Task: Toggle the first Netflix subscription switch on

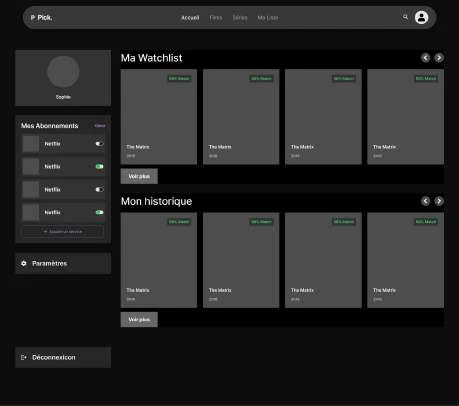Action: pyautogui.click(x=99, y=144)
